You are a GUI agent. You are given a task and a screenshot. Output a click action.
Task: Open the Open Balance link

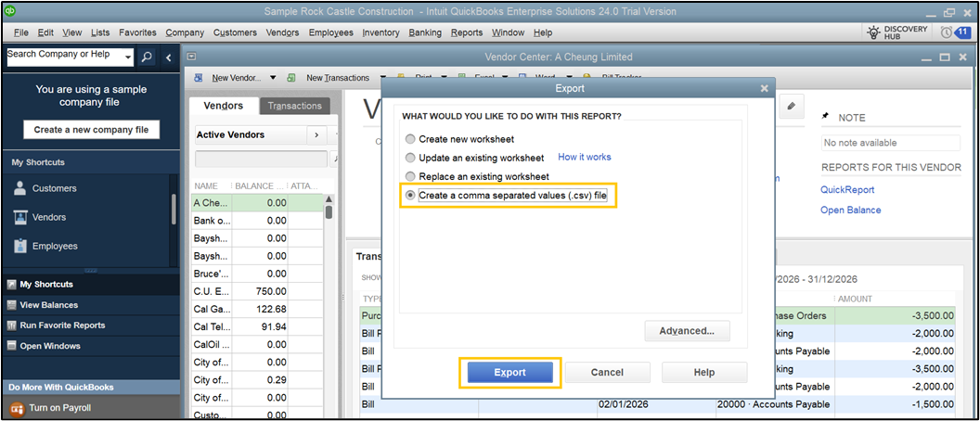pyautogui.click(x=851, y=210)
